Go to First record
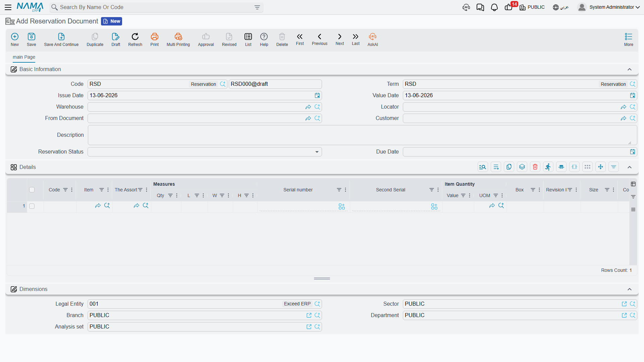This screenshot has height=362, width=644. tap(300, 39)
